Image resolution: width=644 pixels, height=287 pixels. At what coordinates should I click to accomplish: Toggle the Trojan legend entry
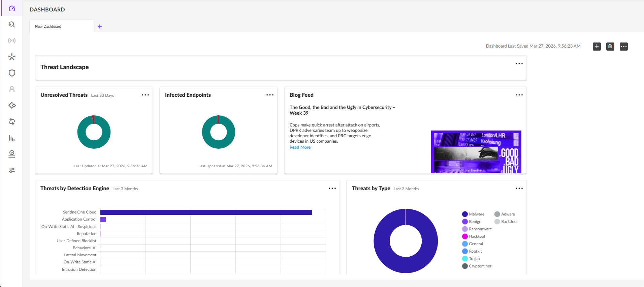[x=474, y=259]
